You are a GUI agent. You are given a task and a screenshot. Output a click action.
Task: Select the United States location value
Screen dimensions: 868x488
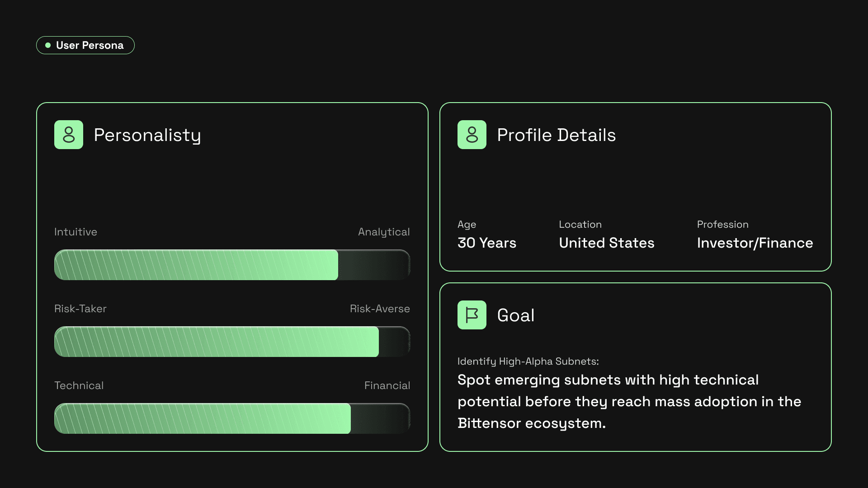607,243
